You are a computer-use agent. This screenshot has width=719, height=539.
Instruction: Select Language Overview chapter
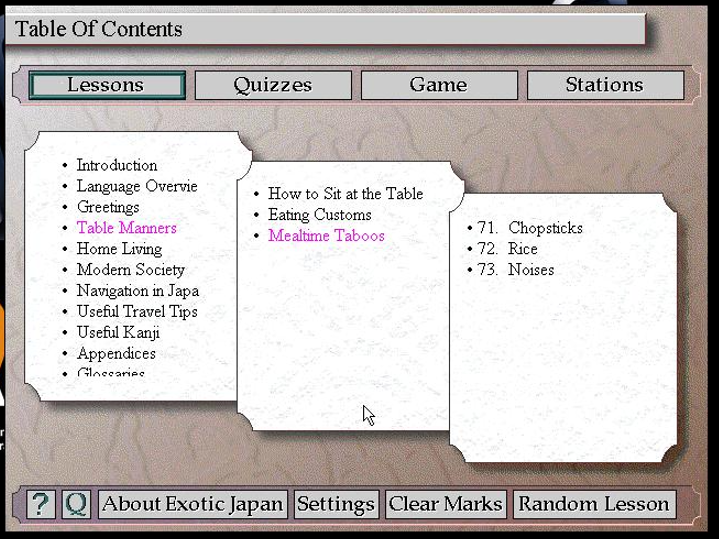[137, 186]
